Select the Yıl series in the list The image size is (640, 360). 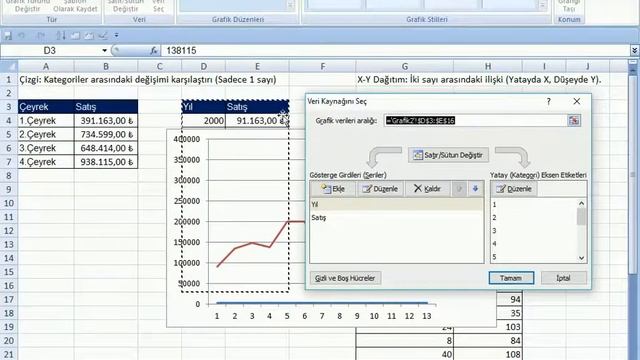396,204
